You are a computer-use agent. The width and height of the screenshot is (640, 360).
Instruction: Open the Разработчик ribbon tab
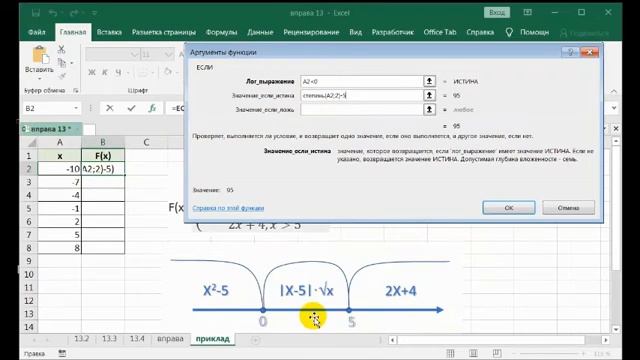coord(392,32)
